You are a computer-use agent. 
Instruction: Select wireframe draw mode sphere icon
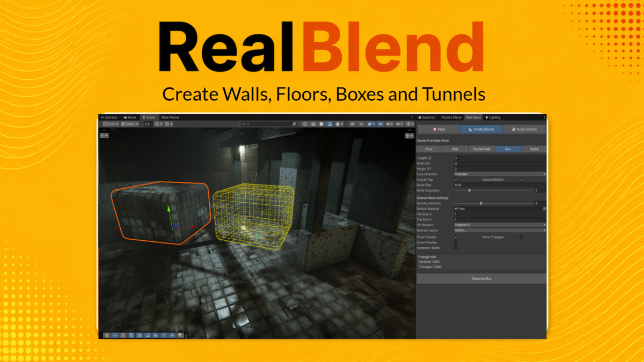(305, 124)
